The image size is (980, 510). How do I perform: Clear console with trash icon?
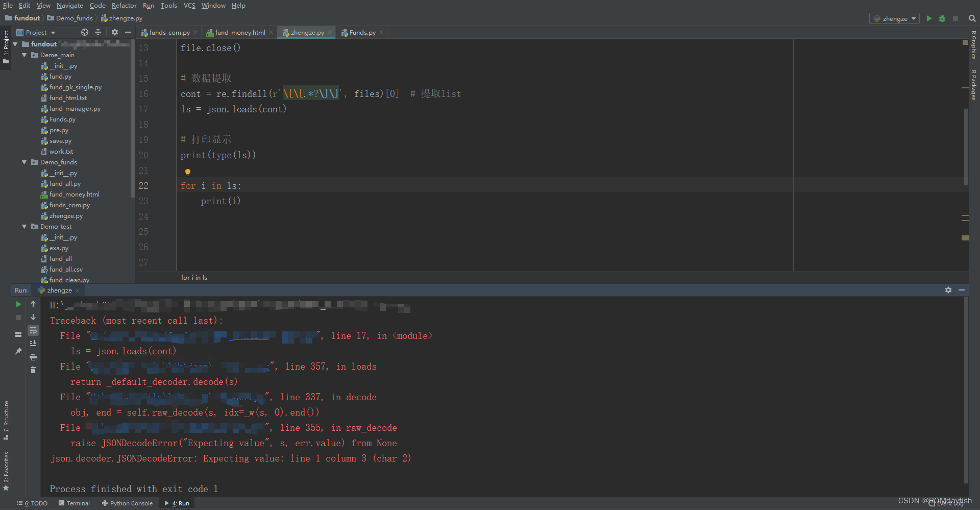coord(33,370)
